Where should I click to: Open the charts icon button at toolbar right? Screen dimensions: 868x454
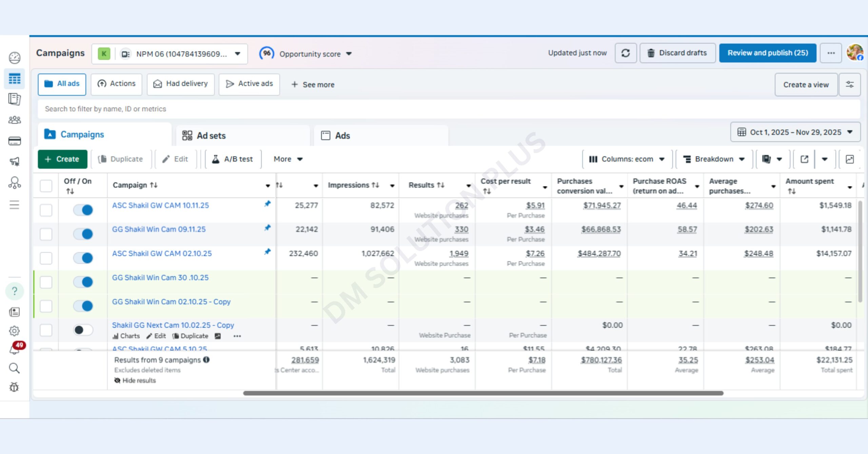(849, 159)
